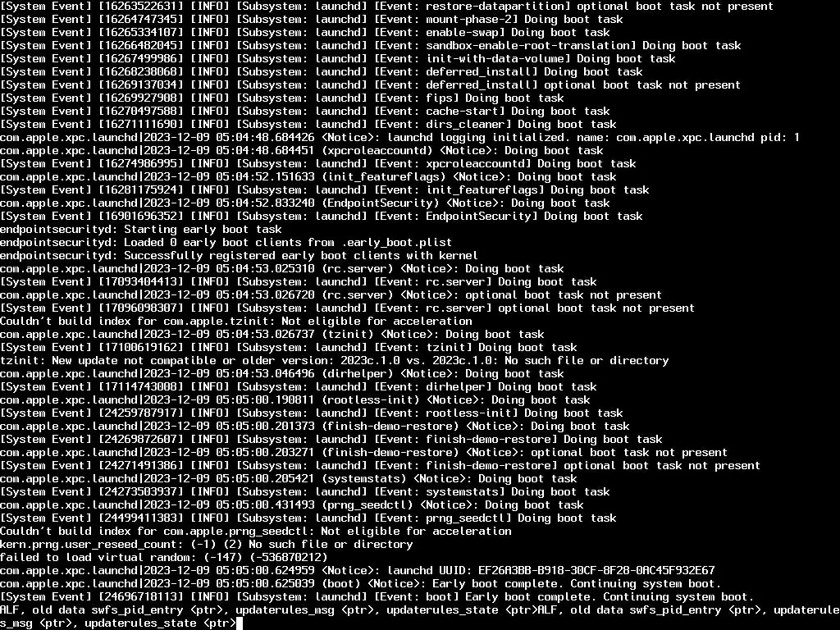The height and width of the screenshot is (630, 840).
Task: Click the launchd UUID notice line
Action: pyautogui.click(x=358, y=571)
